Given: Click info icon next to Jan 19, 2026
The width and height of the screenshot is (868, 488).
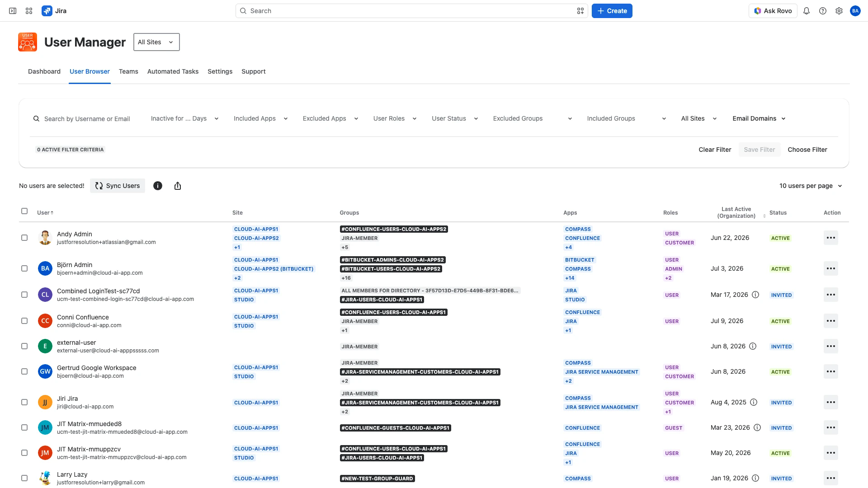Looking at the screenshot, I should 755,478.
